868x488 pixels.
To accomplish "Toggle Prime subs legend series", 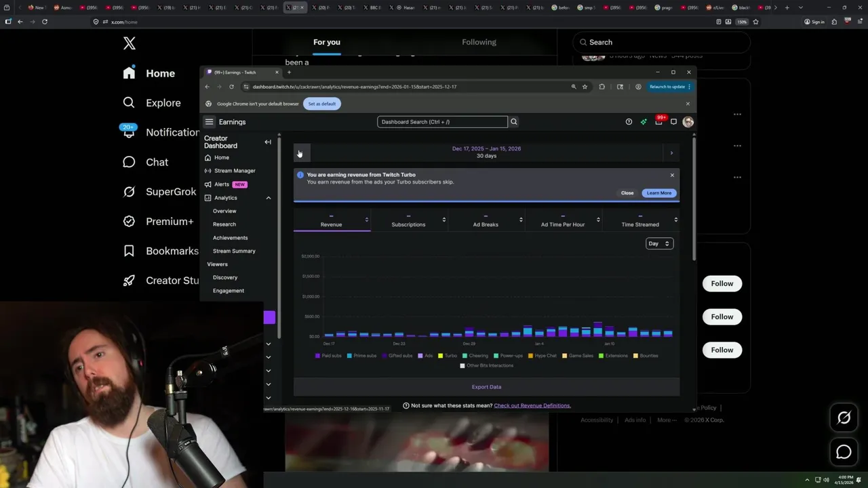I will click(361, 355).
